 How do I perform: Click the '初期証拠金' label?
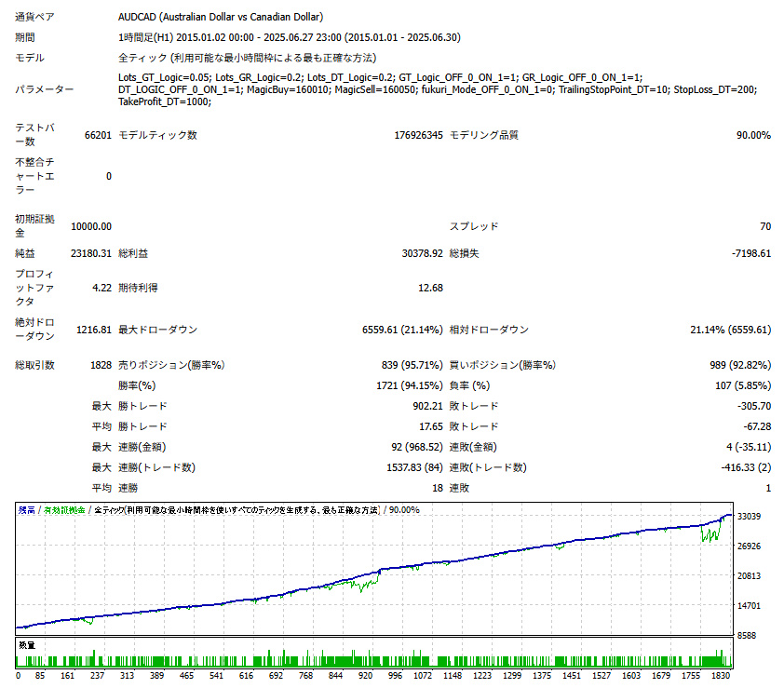point(34,226)
